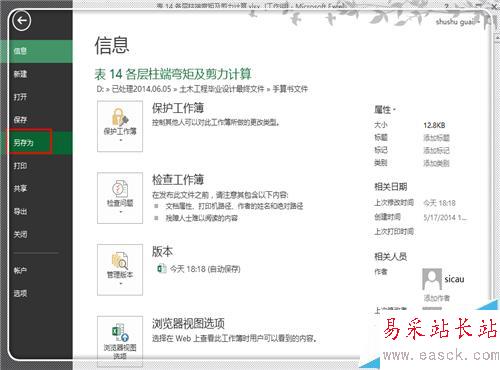Click 添加作者 to add an author
The width and height of the screenshot is (500, 370).
[x=436, y=298]
